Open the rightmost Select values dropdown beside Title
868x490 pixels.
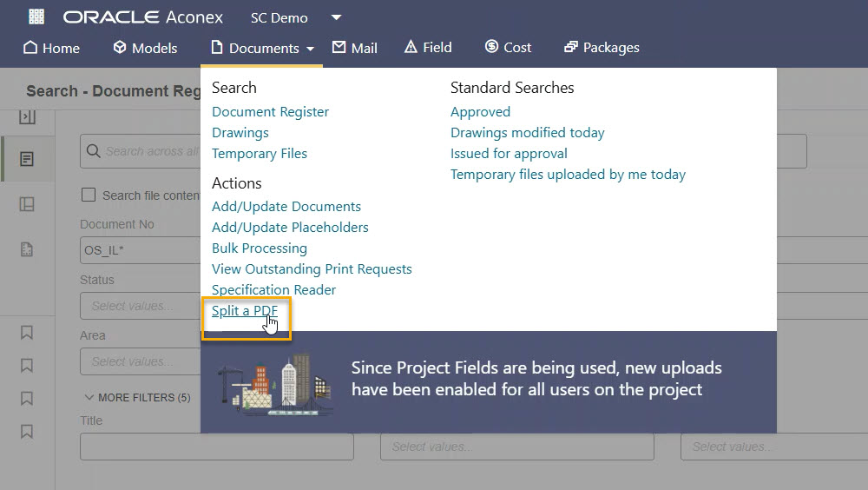click(774, 447)
